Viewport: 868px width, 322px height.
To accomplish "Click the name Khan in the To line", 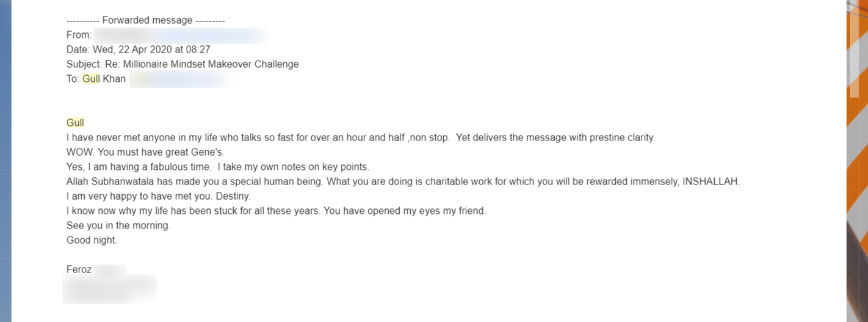I will pos(114,79).
